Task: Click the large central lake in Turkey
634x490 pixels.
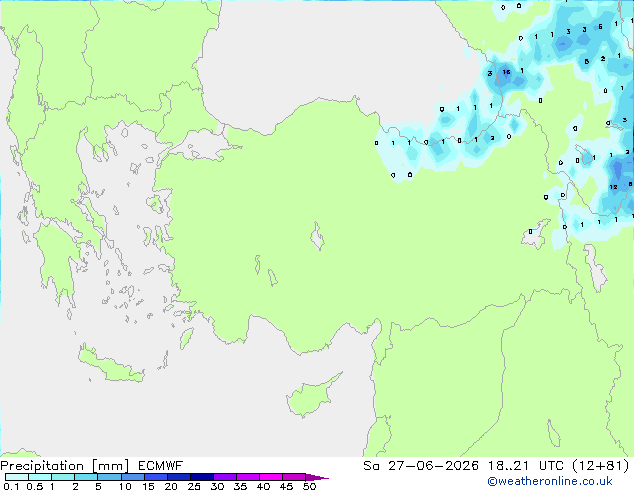Action: click(317, 236)
